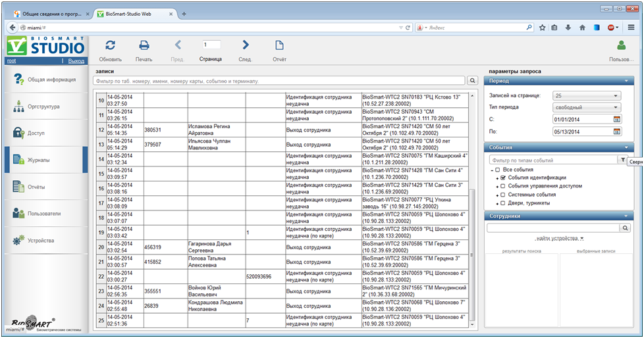644x338 pixels.
Task: Click the employee search magnifier icon
Action: pyautogui.click(x=625, y=228)
